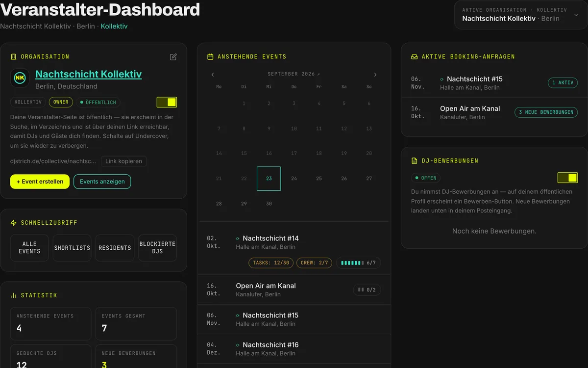Toggle the public visibility switch for organisation
Image resolution: width=588 pixels, height=368 pixels.
tap(167, 102)
